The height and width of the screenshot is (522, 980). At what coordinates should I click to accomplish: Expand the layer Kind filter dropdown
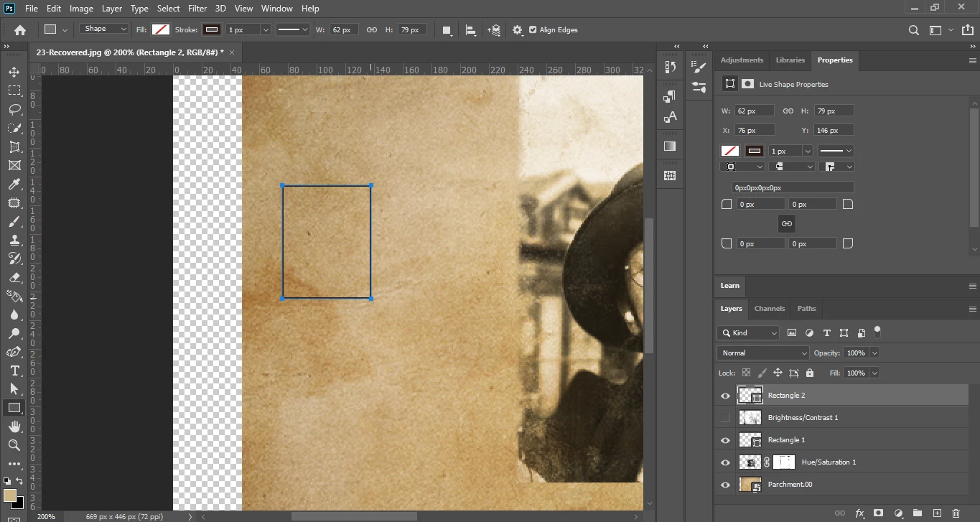tap(748, 333)
